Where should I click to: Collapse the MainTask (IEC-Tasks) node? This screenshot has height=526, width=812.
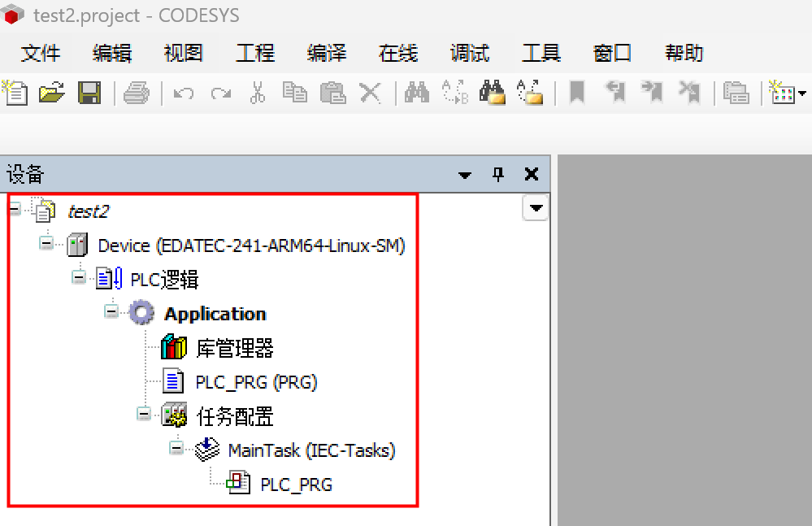tap(176, 448)
